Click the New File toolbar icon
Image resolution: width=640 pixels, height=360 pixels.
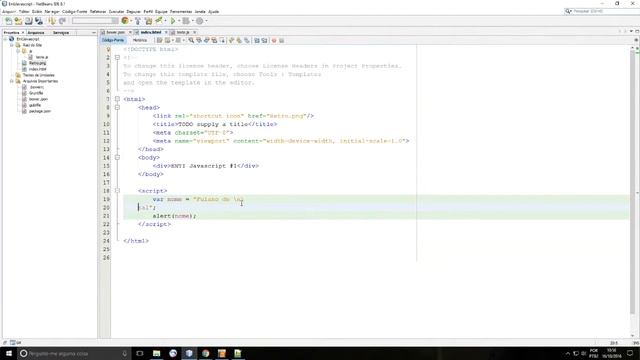pos(8,21)
